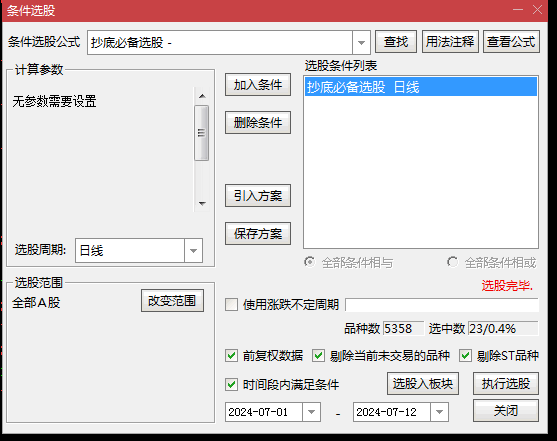The height and width of the screenshot is (441, 557).
Task: Select the 全部条件相或 radio button
Action: tap(452, 262)
